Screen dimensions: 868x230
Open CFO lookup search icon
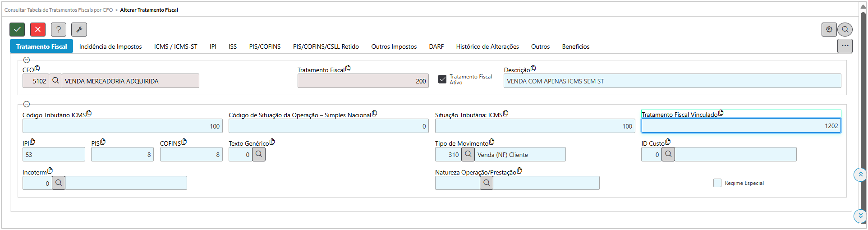pyautogui.click(x=55, y=81)
